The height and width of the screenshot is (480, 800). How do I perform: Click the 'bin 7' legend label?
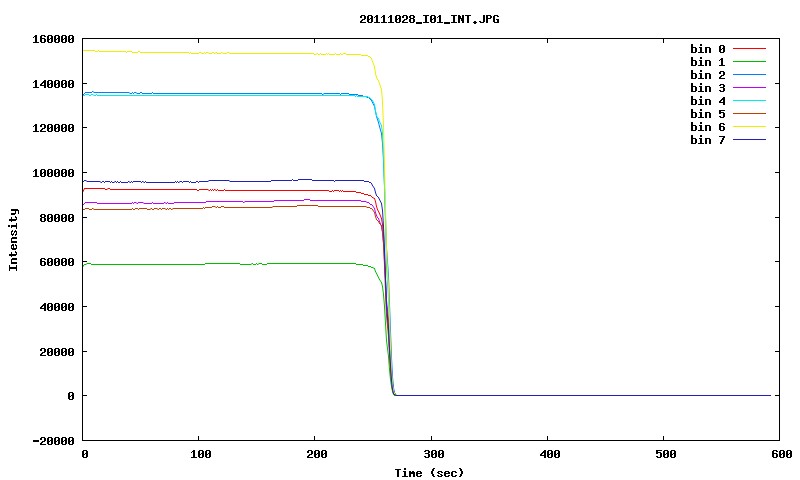tap(708, 140)
